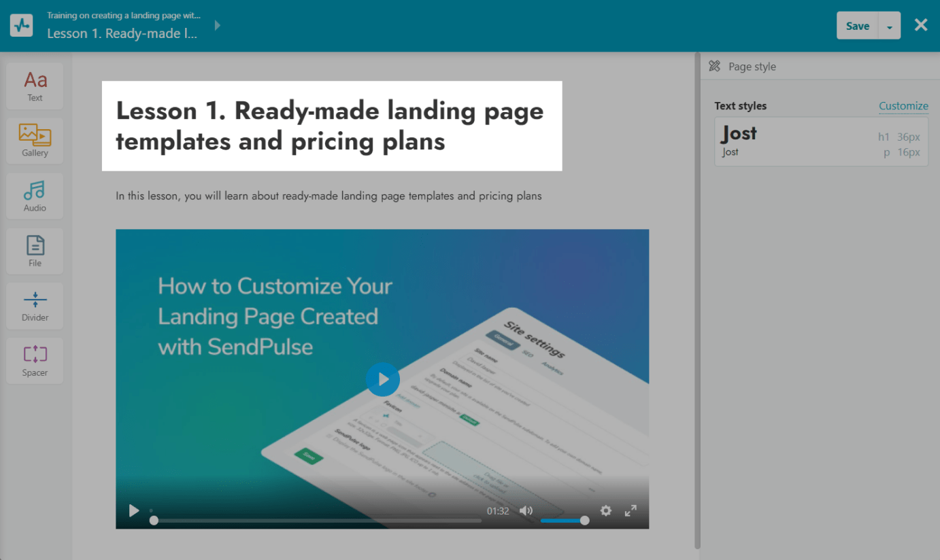Save the lesson

[x=857, y=26]
